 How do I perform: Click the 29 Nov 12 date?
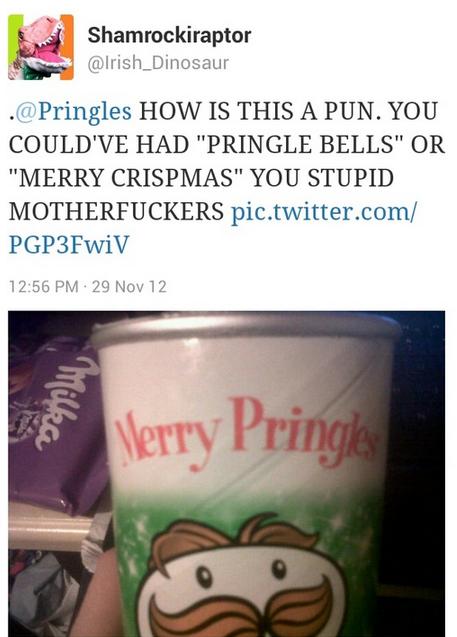click(129, 287)
